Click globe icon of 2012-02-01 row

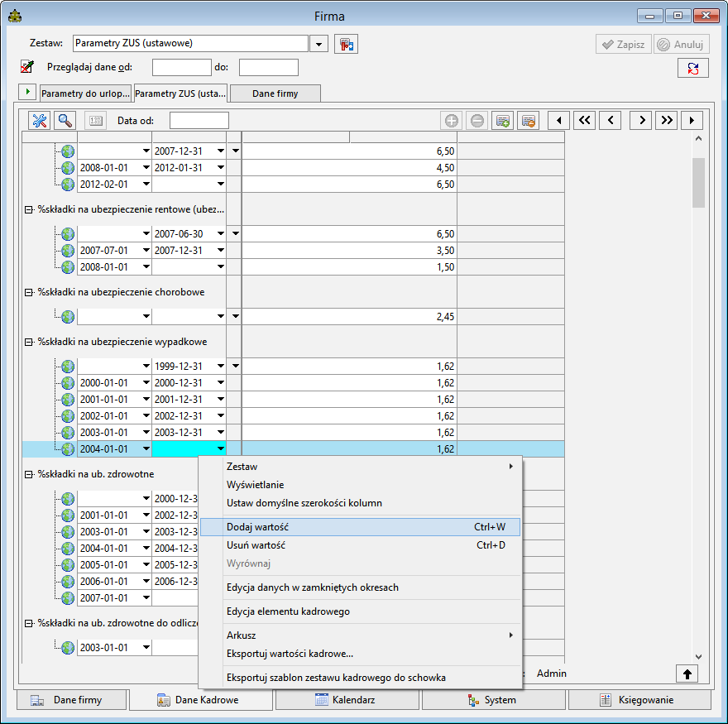[x=68, y=185]
